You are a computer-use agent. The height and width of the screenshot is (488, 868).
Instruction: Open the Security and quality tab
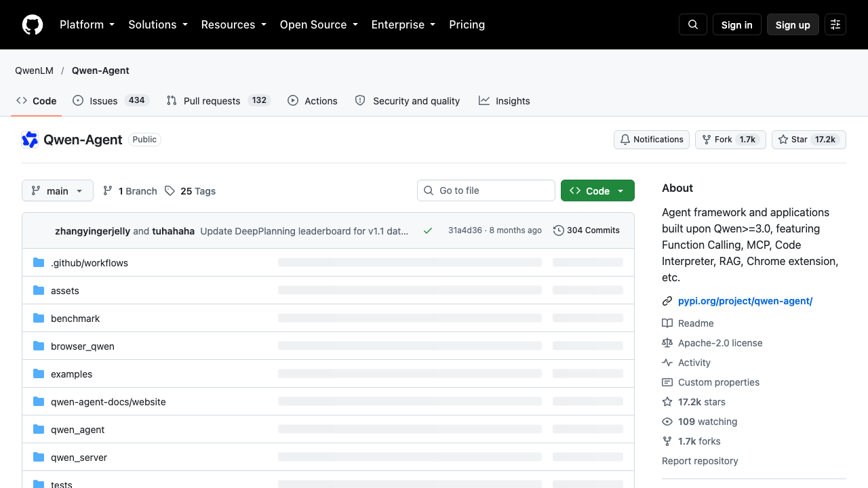point(408,101)
